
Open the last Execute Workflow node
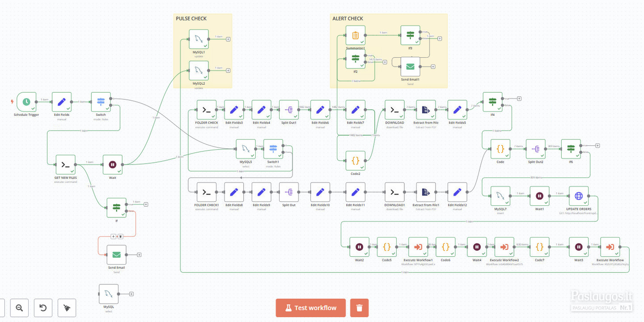[610, 247]
